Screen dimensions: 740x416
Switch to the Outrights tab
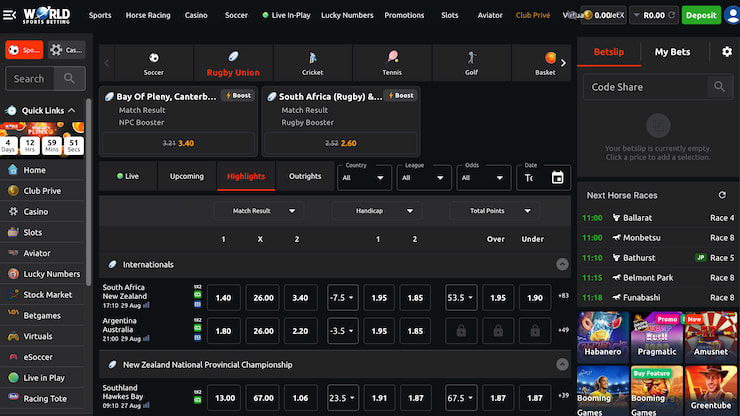click(305, 176)
